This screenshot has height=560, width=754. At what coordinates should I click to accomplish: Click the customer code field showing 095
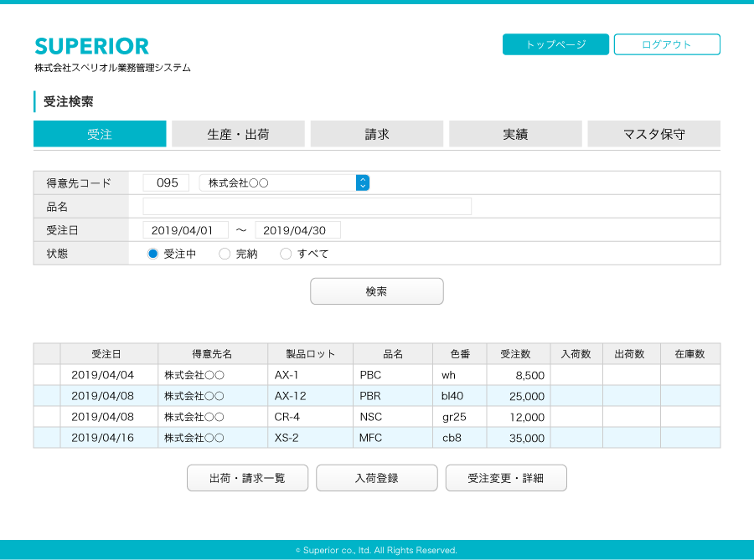[166, 182]
